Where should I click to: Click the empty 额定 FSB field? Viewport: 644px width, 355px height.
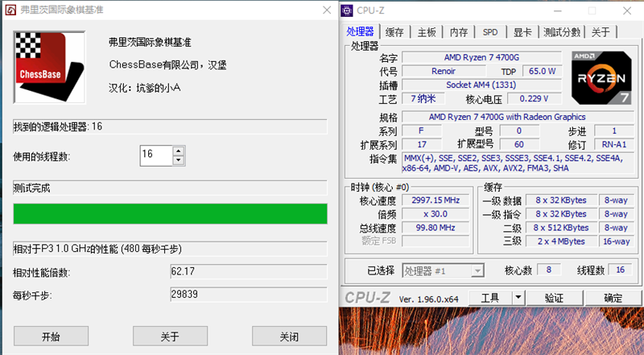coord(436,241)
